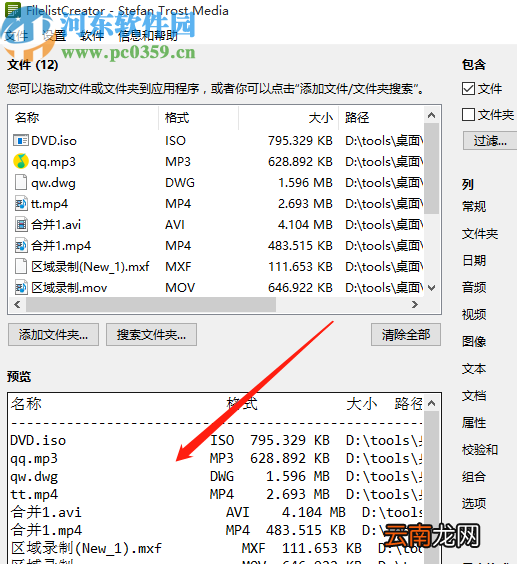Sort the file list by 路径 column header
Screen dimensions: 517x564
(381, 118)
